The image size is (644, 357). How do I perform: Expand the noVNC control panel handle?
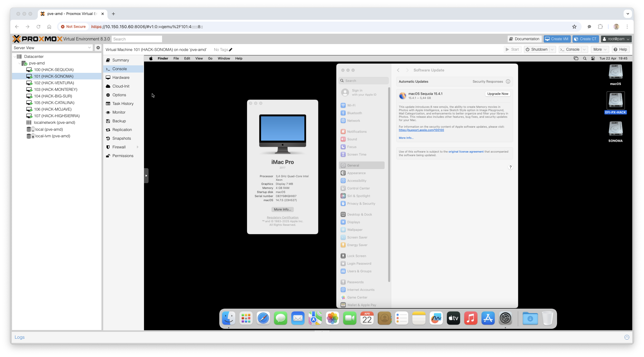click(x=146, y=176)
